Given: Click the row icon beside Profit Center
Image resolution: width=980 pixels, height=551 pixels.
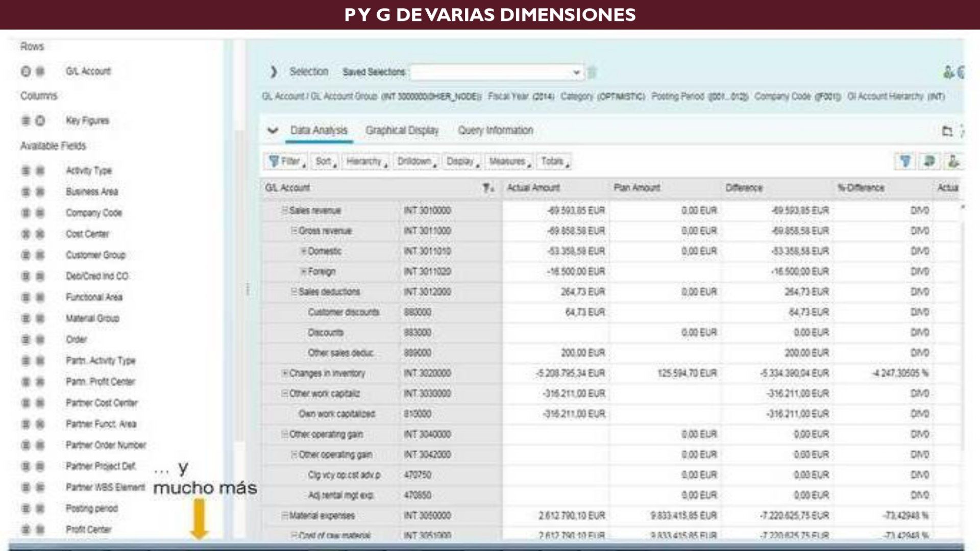Looking at the screenshot, I should [x=26, y=530].
